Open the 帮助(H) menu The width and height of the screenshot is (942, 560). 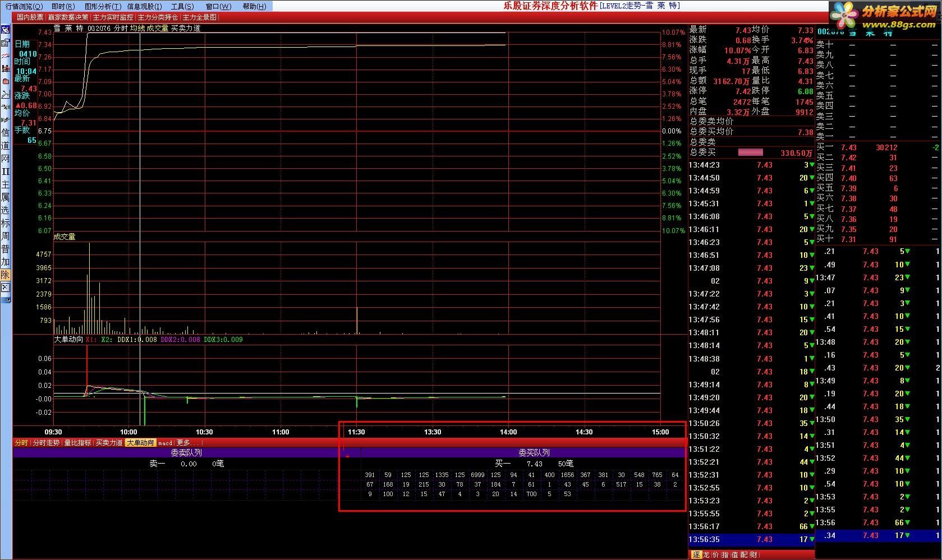(x=254, y=6)
